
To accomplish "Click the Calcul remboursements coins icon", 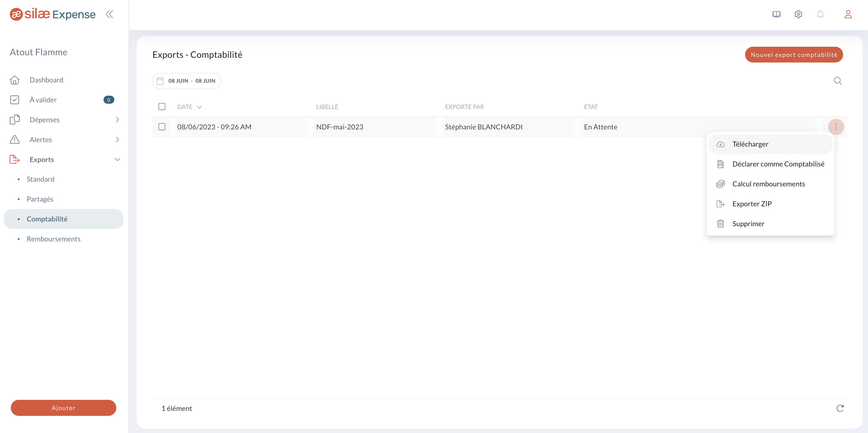I will (720, 184).
